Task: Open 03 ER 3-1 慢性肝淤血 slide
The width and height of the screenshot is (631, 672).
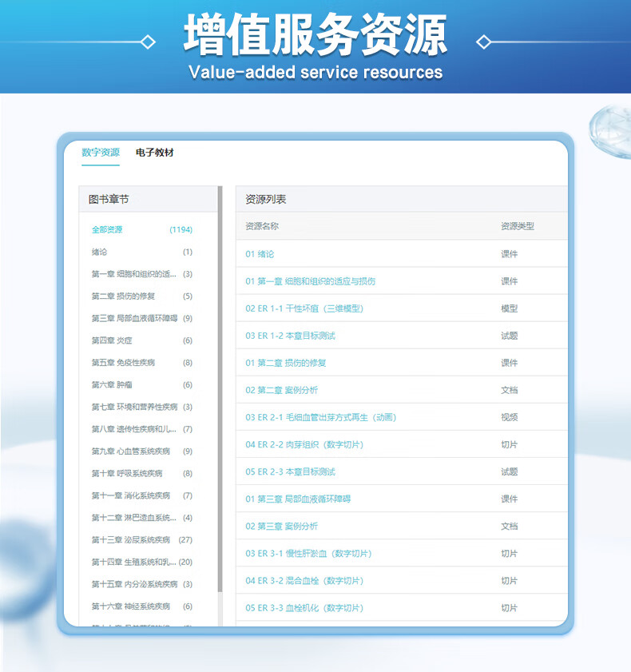Action: tap(308, 554)
